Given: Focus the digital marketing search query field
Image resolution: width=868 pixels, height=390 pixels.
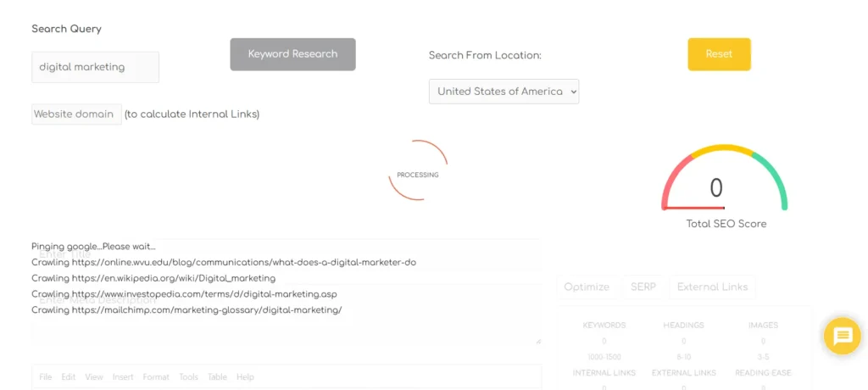Looking at the screenshot, I should point(95,67).
